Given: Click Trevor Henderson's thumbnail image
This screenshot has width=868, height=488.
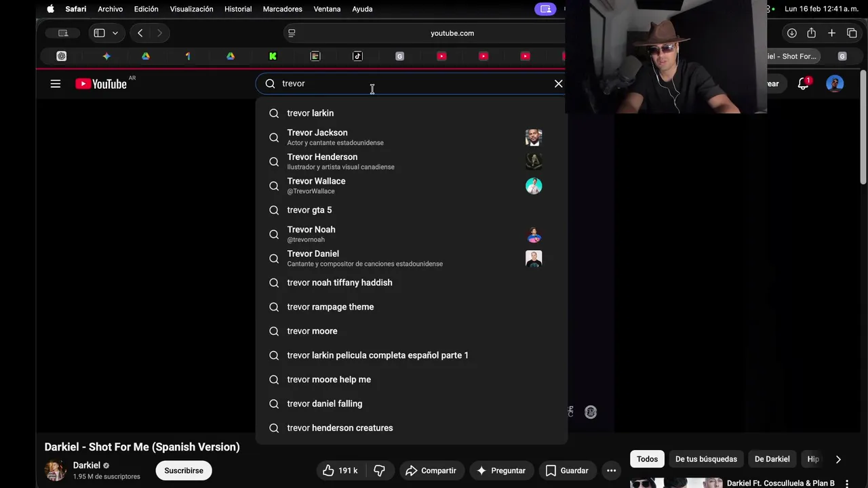Looking at the screenshot, I should click(534, 161).
